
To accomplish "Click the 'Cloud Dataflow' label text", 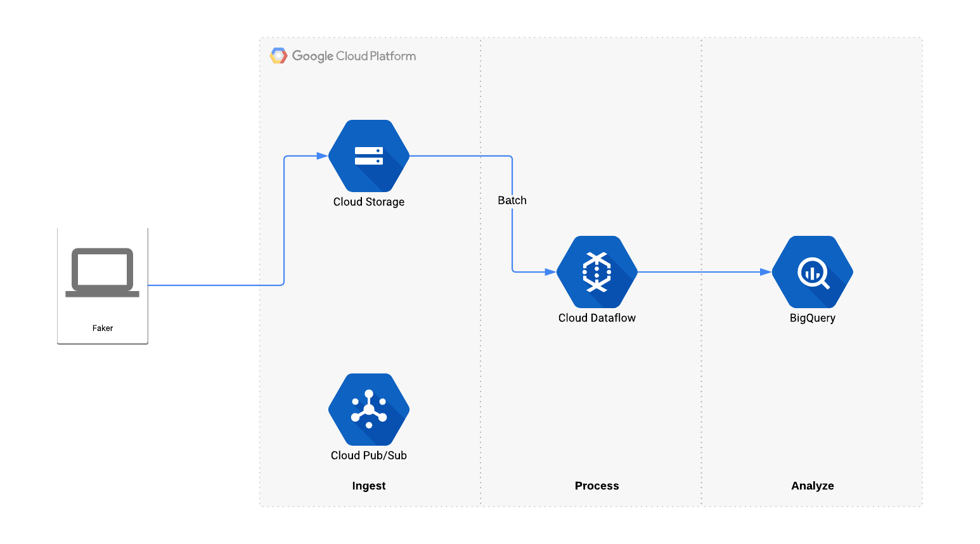I will pos(597,318).
